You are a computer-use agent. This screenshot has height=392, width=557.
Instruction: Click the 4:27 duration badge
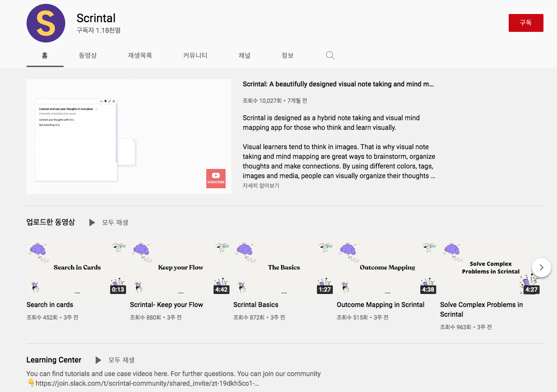(x=531, y=289)
